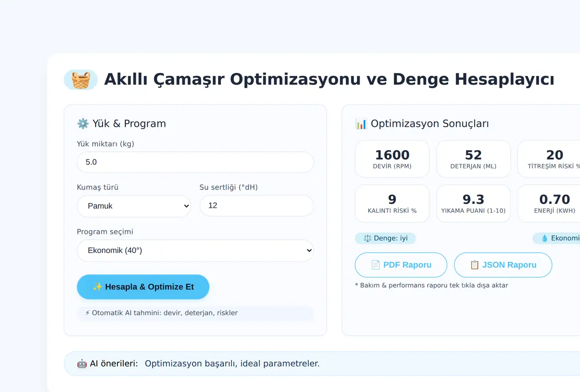The width and height of the screenshot is (580, 392).
Task: Focus the Yük miktarı (kg) input field
Action: coord(195,162)
